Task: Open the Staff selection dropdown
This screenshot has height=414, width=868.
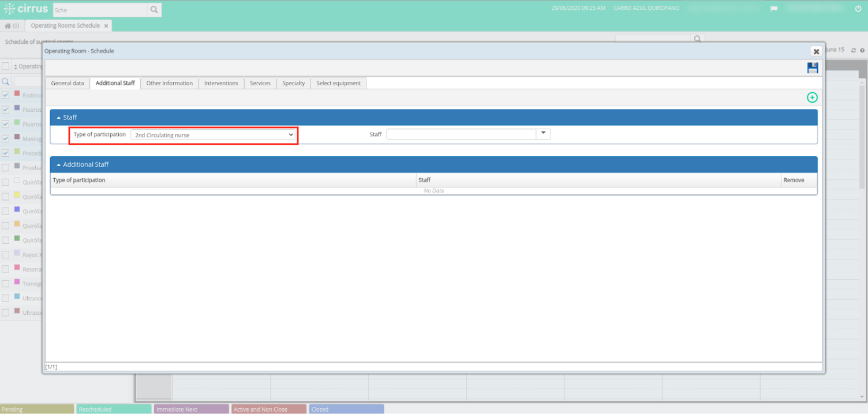Action: (x=542, y=133)
